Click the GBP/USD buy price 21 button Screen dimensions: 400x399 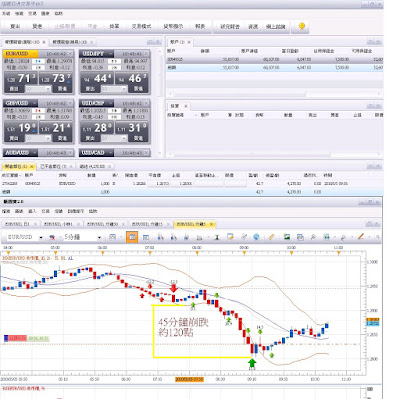pos(55,128)
